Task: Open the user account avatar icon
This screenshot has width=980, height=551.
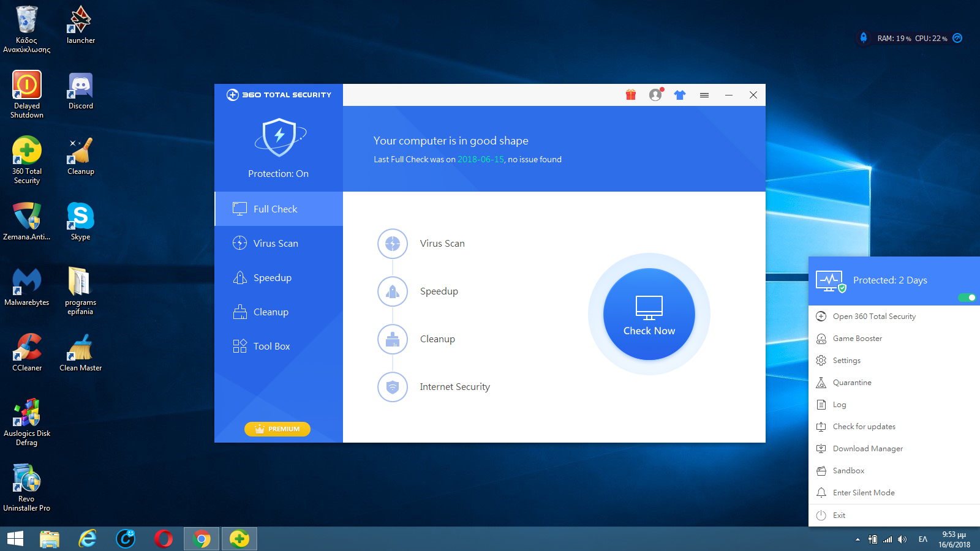Action: tap(656, 94)
